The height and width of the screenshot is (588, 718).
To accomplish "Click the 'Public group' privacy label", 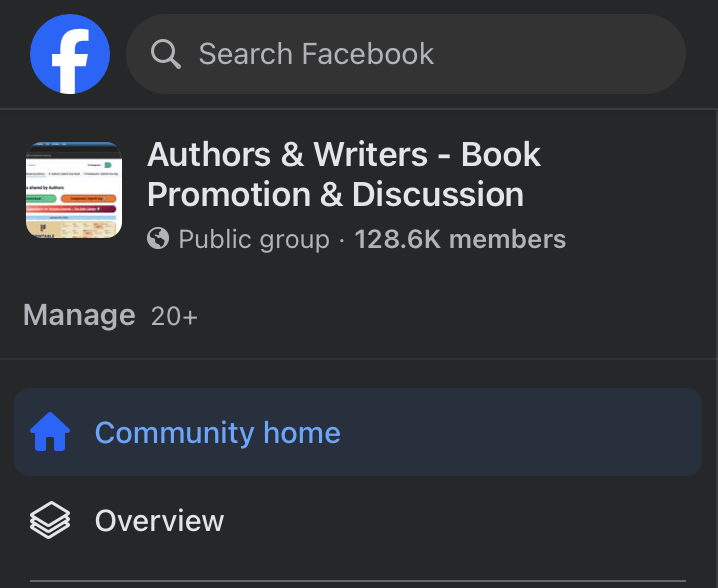I will 254,240.
